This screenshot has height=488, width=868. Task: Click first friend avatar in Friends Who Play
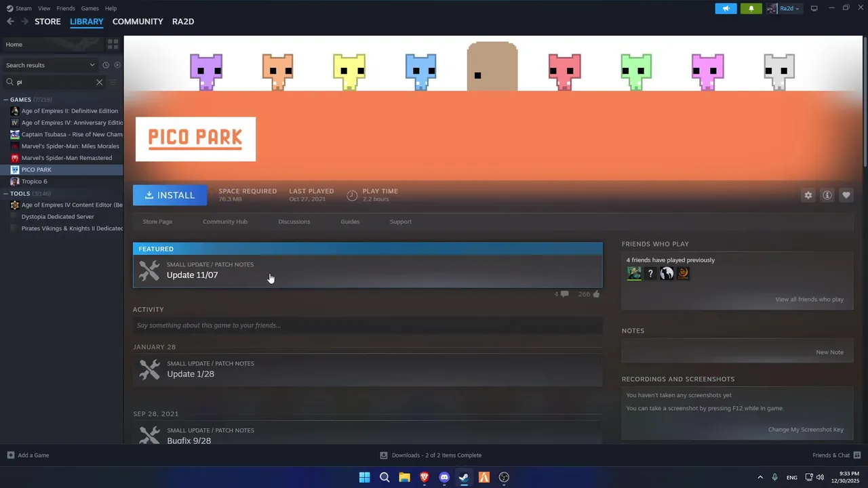[634, 273]
